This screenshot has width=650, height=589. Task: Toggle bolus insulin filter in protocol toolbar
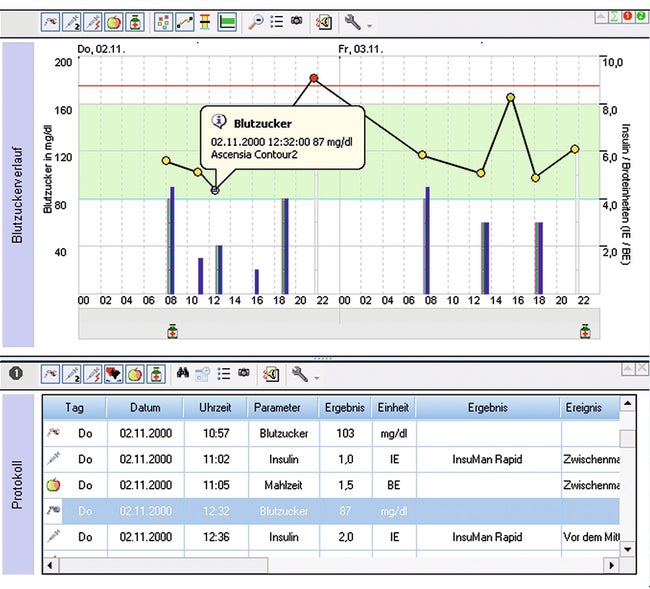93,374
